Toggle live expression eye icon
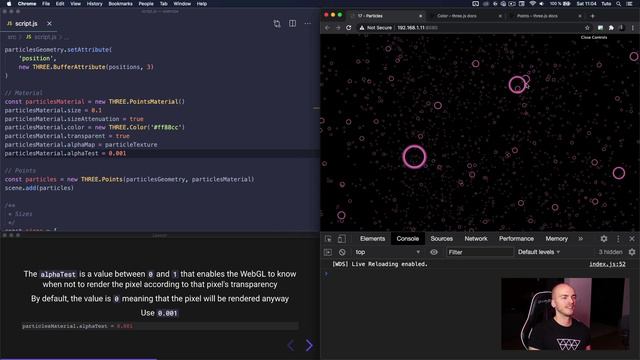640x360 pixels. pos(433,252)
